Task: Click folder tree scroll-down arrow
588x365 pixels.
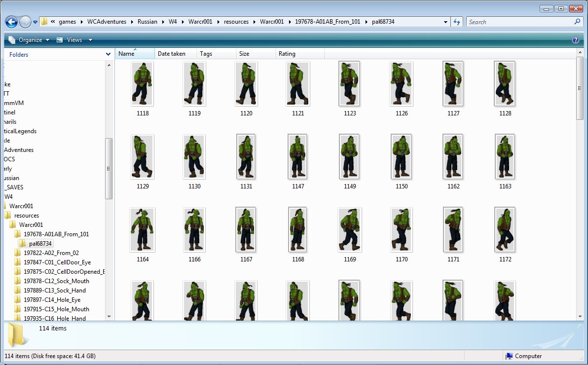Action: click(109, 316)
